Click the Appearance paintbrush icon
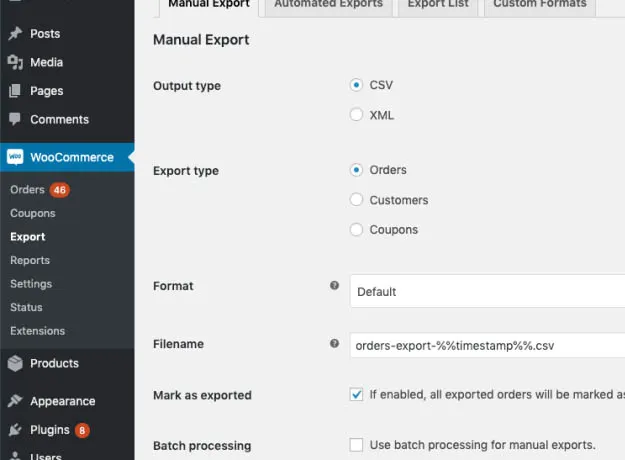The height and width of the screenshot is (460, 625). pyautogui.click(x=15, y=401)
